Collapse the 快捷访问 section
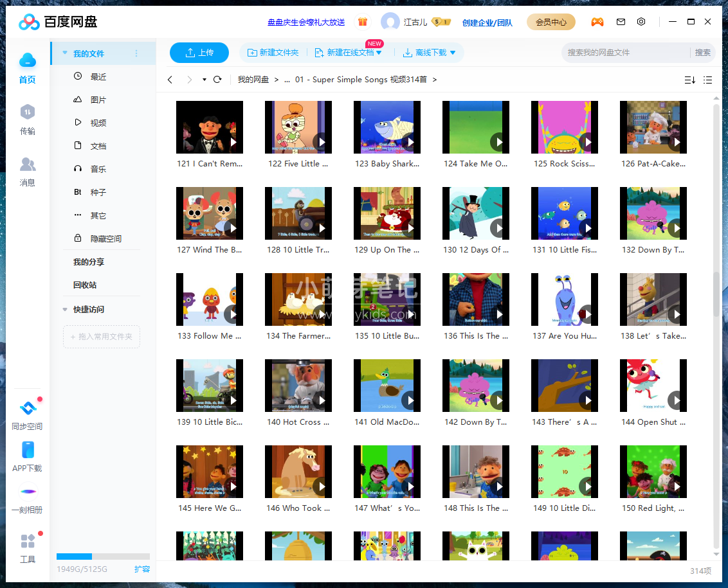The width and height of the screenshot is (728, 588). (65, 310)
